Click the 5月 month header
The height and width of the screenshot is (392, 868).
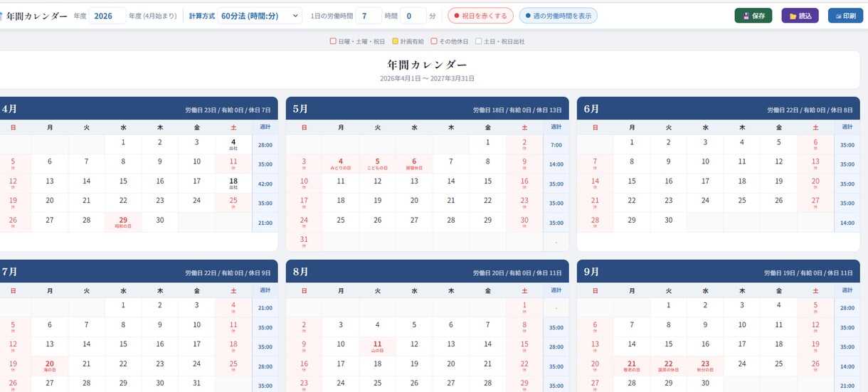point(300,109)
